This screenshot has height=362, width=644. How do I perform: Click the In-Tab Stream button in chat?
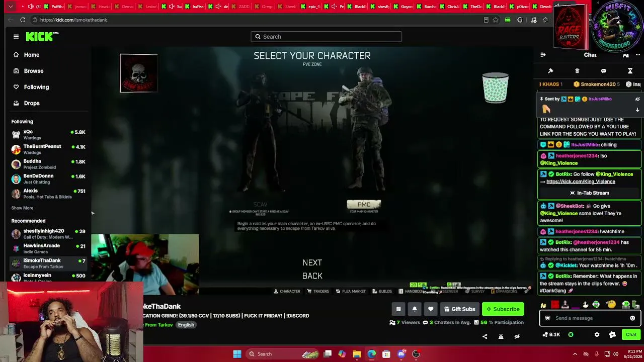click(x=590, y=193)
